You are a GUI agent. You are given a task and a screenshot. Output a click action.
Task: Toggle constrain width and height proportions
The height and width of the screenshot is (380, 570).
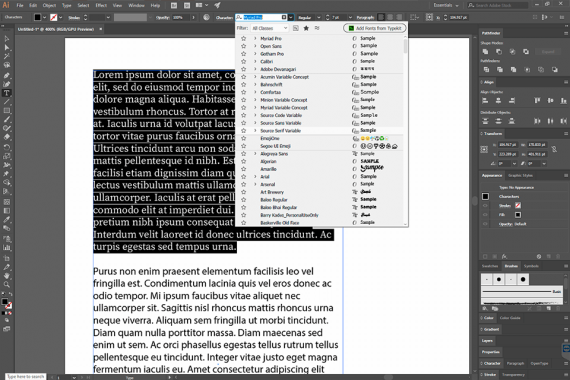click(x=554, y=149)
